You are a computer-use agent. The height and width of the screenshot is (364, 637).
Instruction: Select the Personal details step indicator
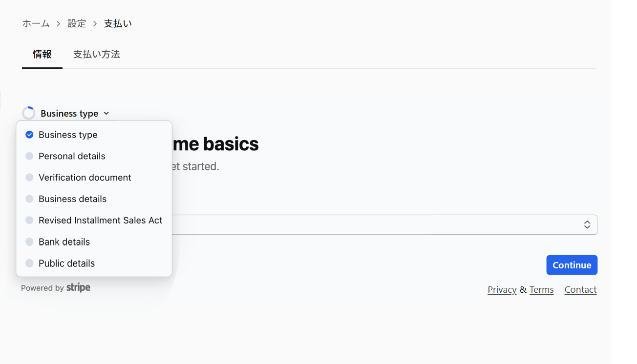point(72,156)
